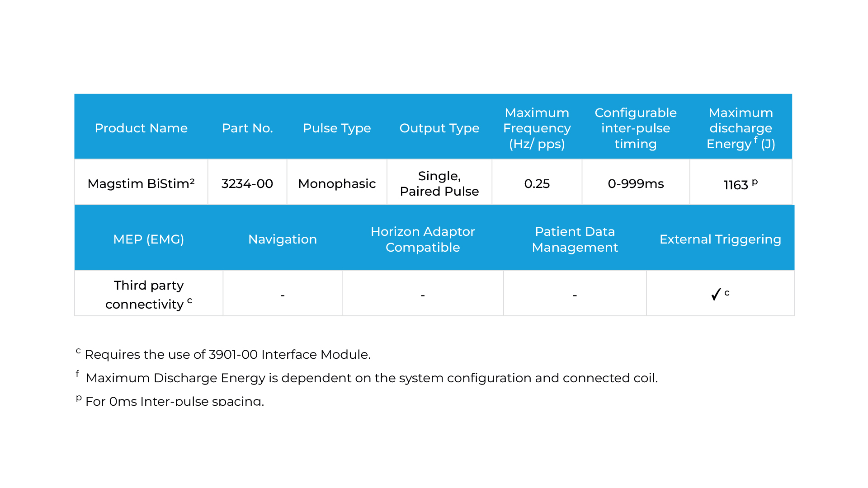Screen dimensions: 868x488
Task: Click the Maximum discharge Energy header
Action: click(x=741, y=128)
